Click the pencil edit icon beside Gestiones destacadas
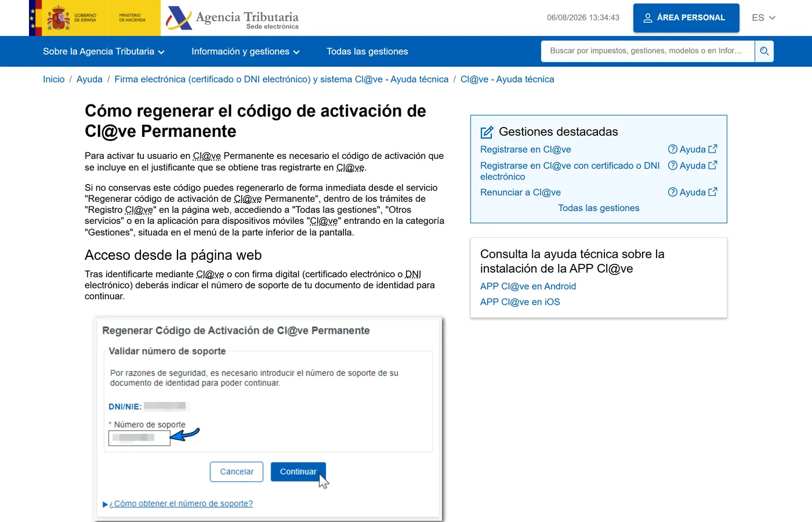812x522 pixels. pos(487,132)
